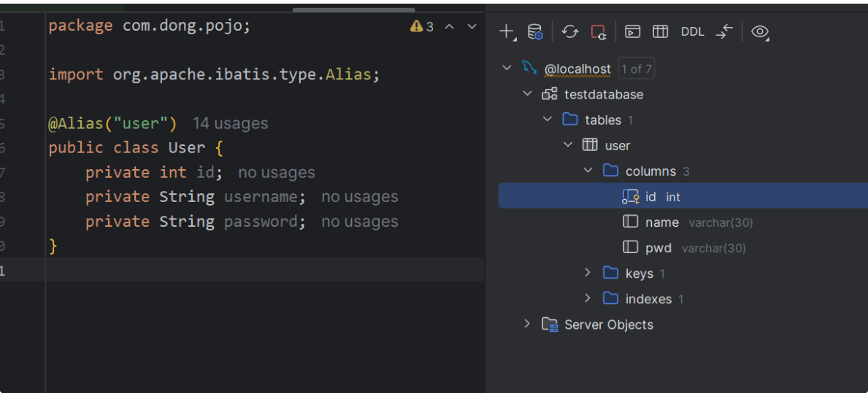Select the pwd column
Viewport: 868px width, 393px height.
pos(658,248)
